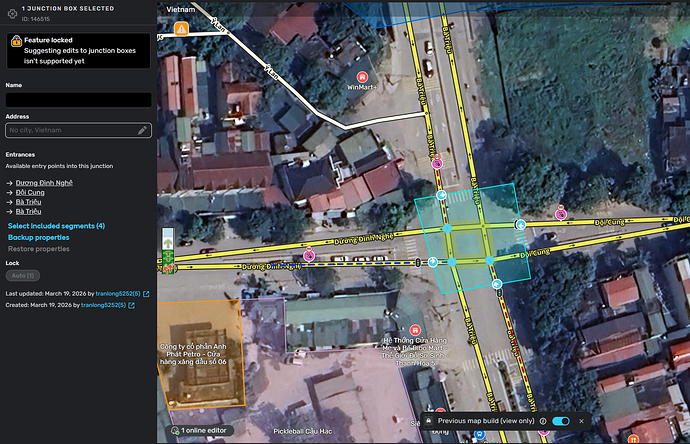This screenshot has height=444, width=690.
Task: Open the junction box settings gear icon
Action: coord(12,14)
